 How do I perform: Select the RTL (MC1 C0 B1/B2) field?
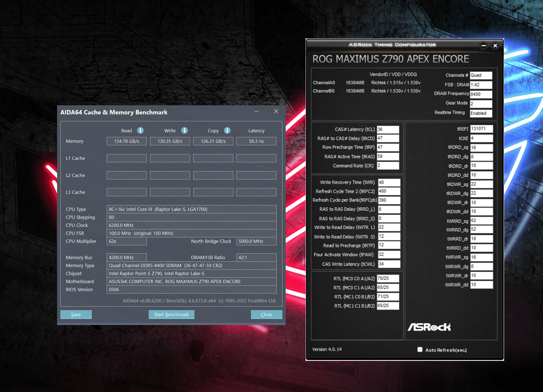[x=388, y=297]
